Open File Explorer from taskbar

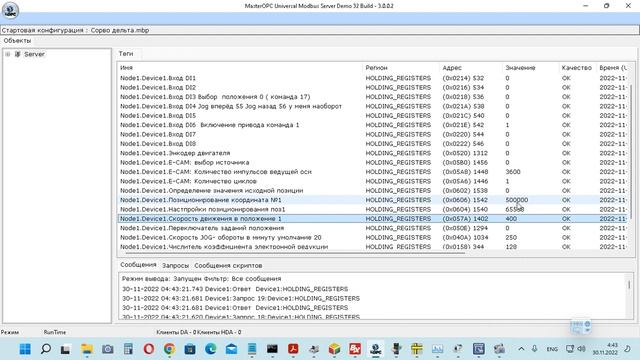coord(87,349)
